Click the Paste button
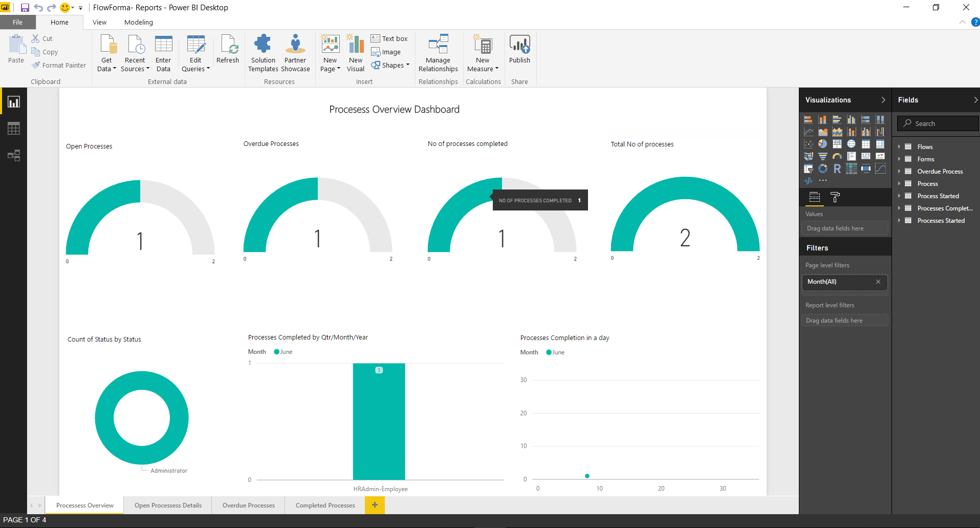The height and width of the screenshot is (528, 980). pyautogui.click(x=16, y=49)
